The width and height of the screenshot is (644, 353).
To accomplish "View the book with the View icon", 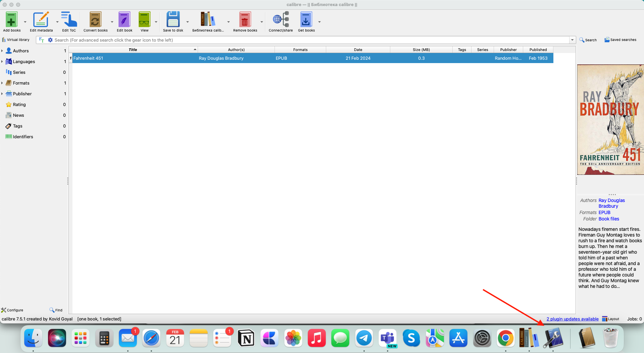I will pos(145,22).
